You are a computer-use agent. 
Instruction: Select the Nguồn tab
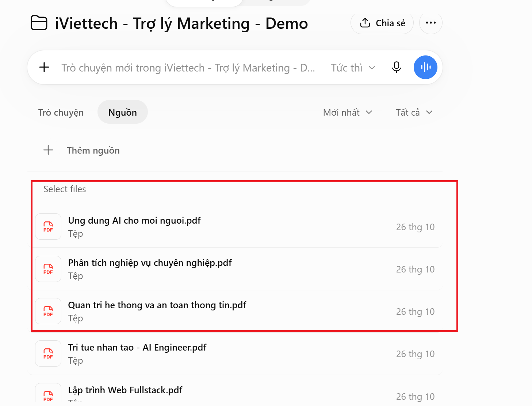(x=123, y=112)
